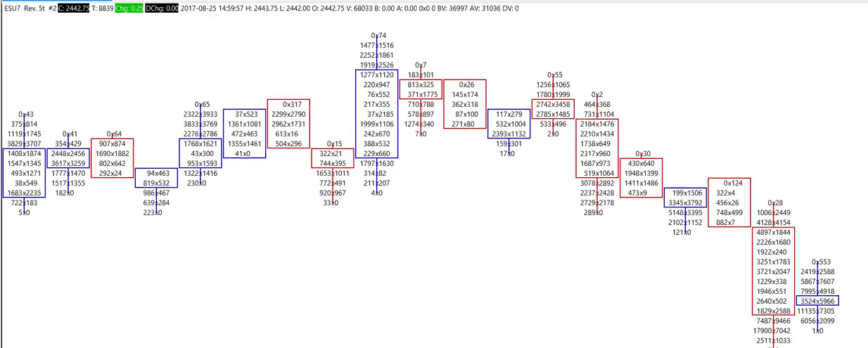Viewport: 868px width, 348px height.
Task: Select the blue-boxed 3524x5966 cell
Action: pyautogui.click(x=817, y=301)
